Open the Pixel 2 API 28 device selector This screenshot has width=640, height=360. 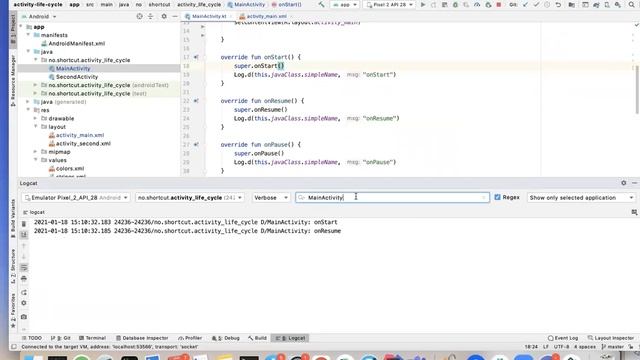[389, 4]
